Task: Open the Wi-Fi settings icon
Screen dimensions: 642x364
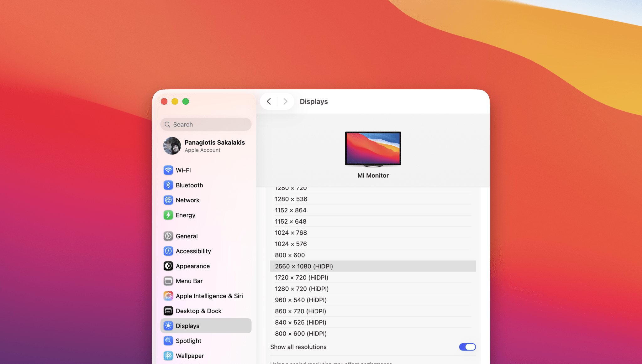Action: (168, 170)
